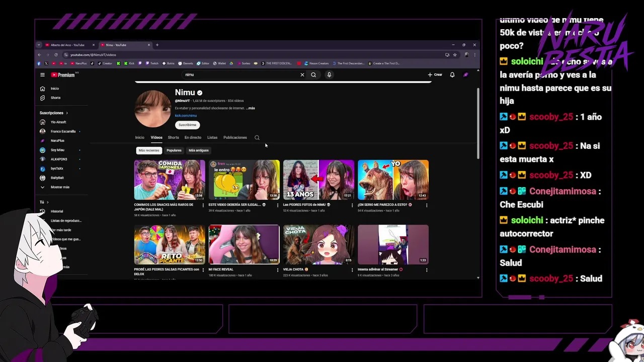This screenshot has height=362, width=644.
Task: Click the Intenta adivinar al Streamer title
Action: 380,269
